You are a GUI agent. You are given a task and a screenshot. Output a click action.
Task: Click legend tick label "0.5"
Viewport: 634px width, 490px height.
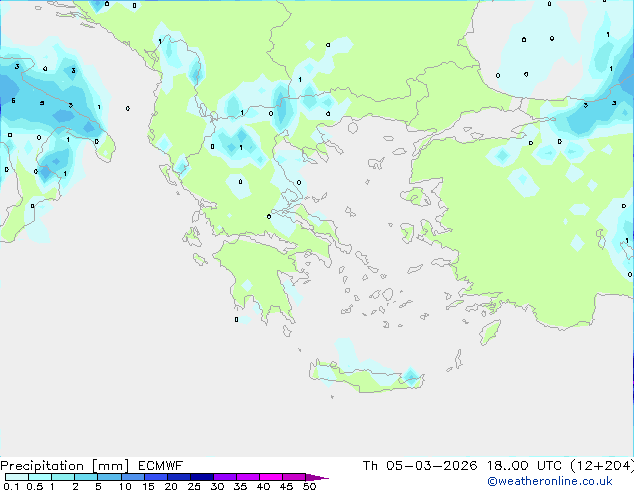35,486
